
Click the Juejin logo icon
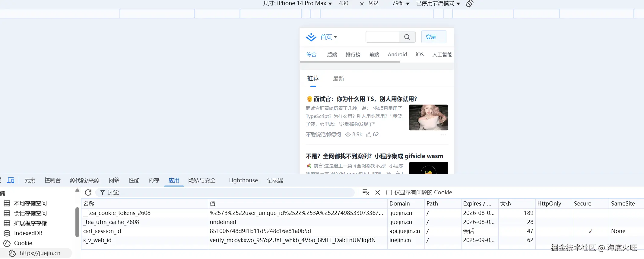[x=311, y=37]
